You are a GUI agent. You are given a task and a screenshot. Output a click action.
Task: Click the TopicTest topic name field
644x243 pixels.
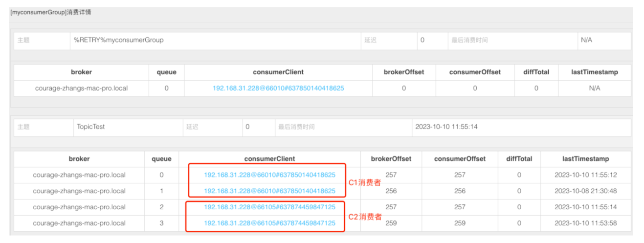tap(91, 127)
